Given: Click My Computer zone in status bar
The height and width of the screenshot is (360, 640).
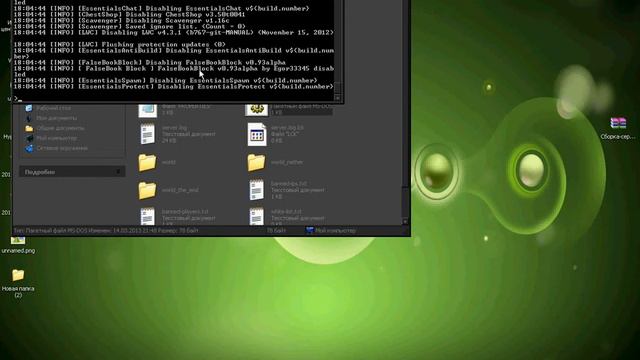Looking at the screenshot, I should coord(331,231).
